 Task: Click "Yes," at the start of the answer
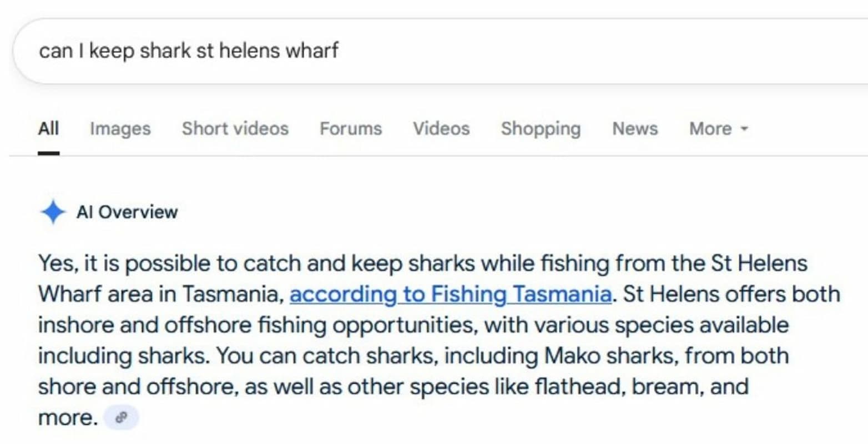click(58, 263)
